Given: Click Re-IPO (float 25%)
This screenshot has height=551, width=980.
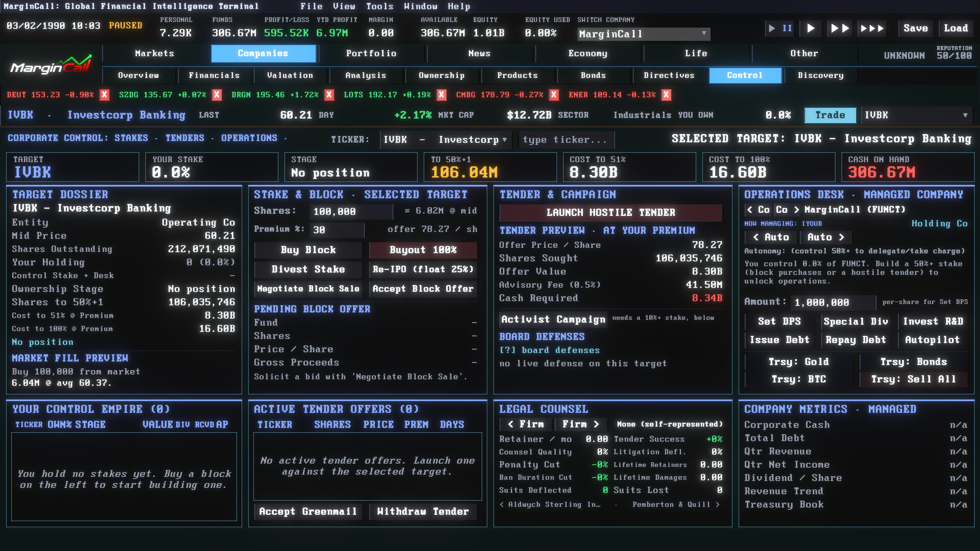Looking at the screenshot, I should click(x=423, y=269).
